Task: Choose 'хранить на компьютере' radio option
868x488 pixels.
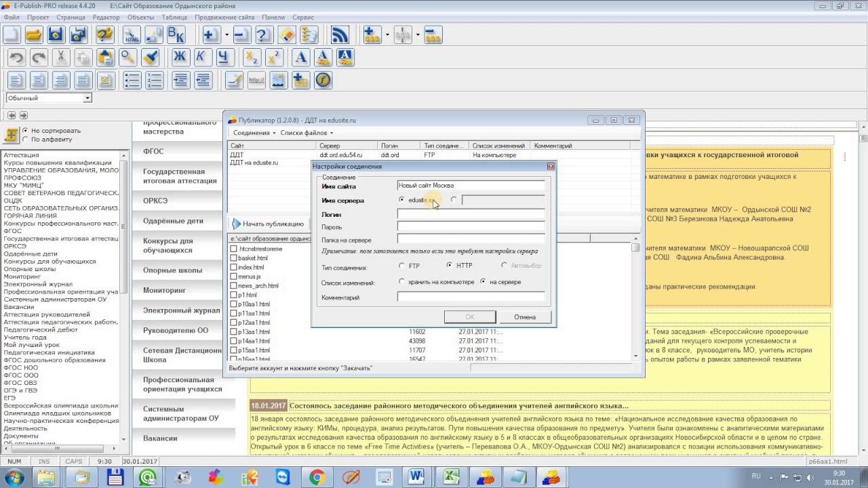Action: (x=402, y=282)
